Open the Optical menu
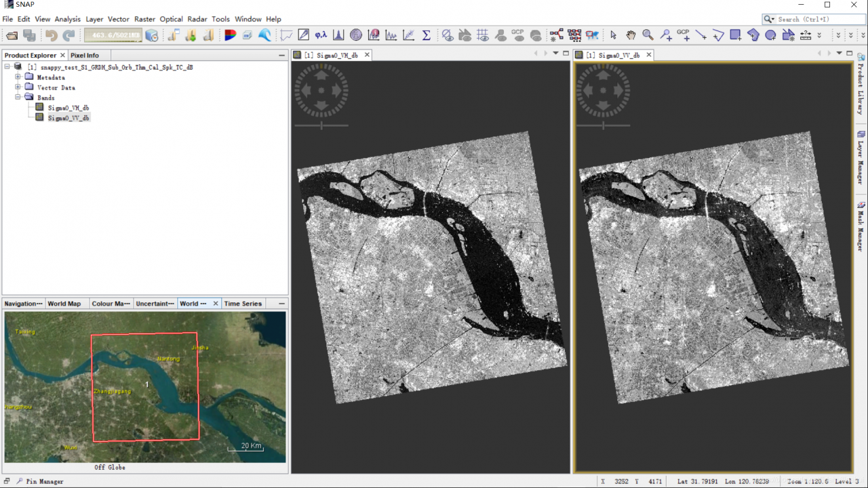 point(172,19)
